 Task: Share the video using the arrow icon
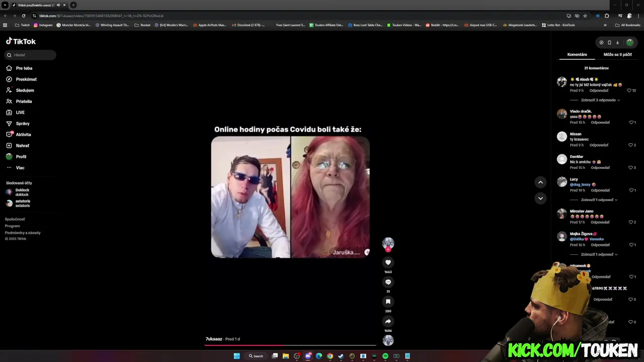[388, 321]
